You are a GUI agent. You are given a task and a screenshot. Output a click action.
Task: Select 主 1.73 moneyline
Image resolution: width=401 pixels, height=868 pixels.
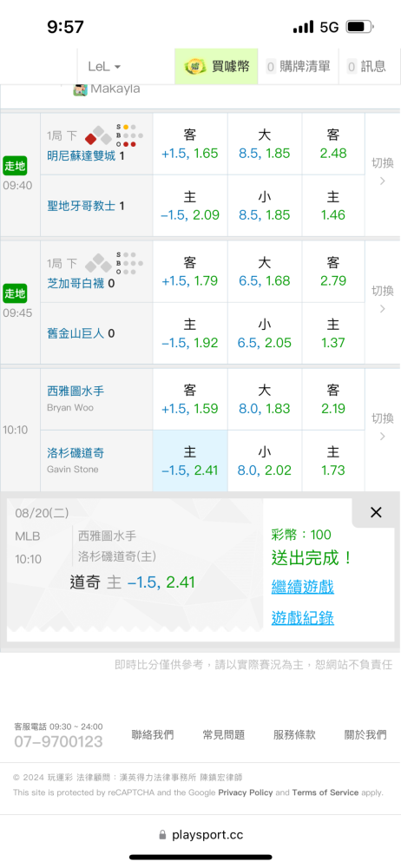[x=333, y=461]
